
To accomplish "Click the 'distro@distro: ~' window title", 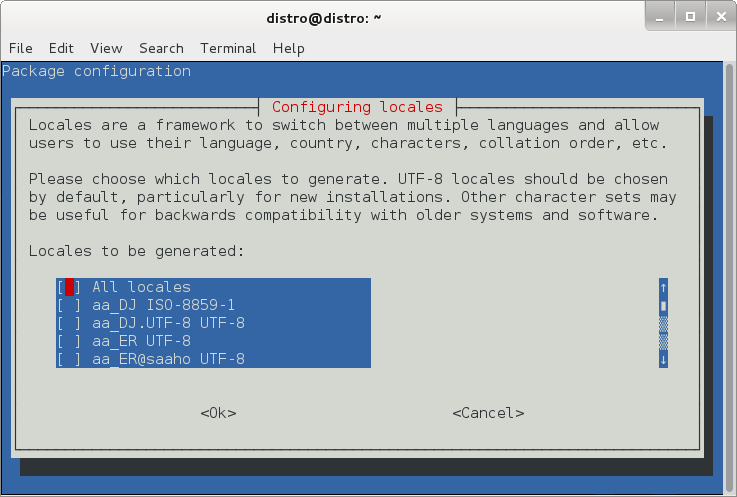I will (324, 18).
